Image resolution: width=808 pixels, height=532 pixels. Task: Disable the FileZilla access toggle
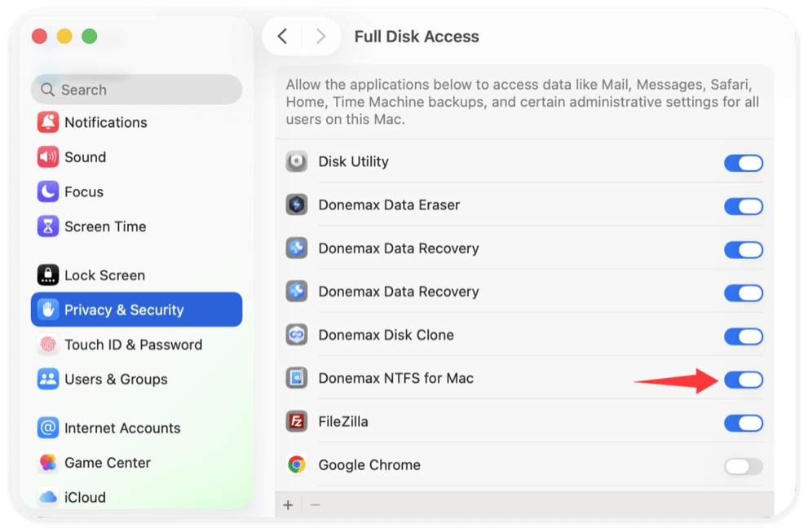[x=743, y=423]
